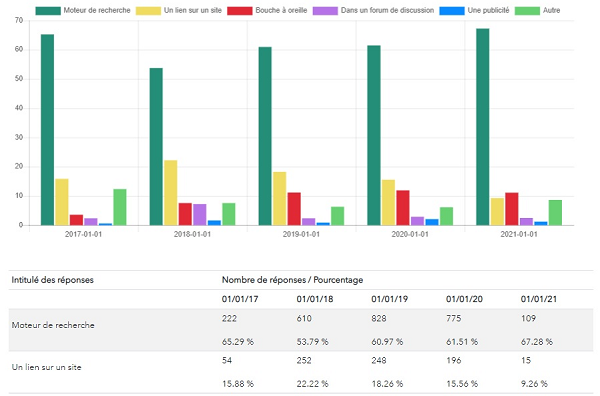Screen dimensions: 600x396
Task: Toggle the light green Autre legend swatch
Action: (527, 11)
